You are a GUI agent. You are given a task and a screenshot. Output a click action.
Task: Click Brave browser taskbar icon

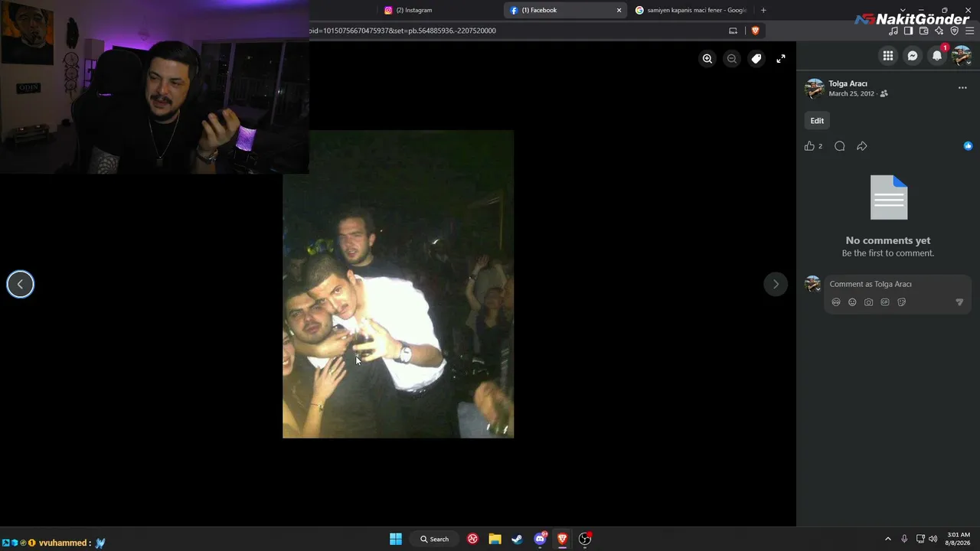click(x=562, y=539)
